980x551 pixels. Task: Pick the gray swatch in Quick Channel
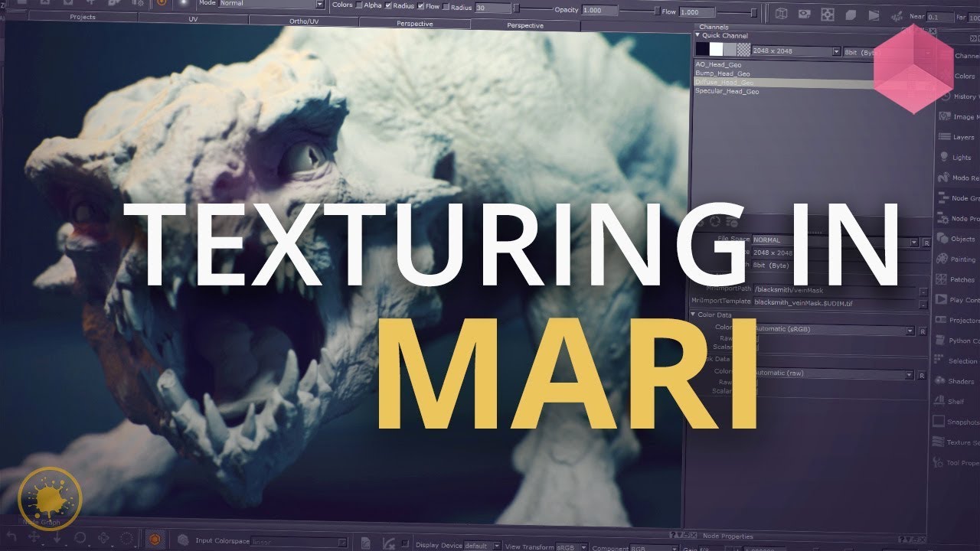730,50
